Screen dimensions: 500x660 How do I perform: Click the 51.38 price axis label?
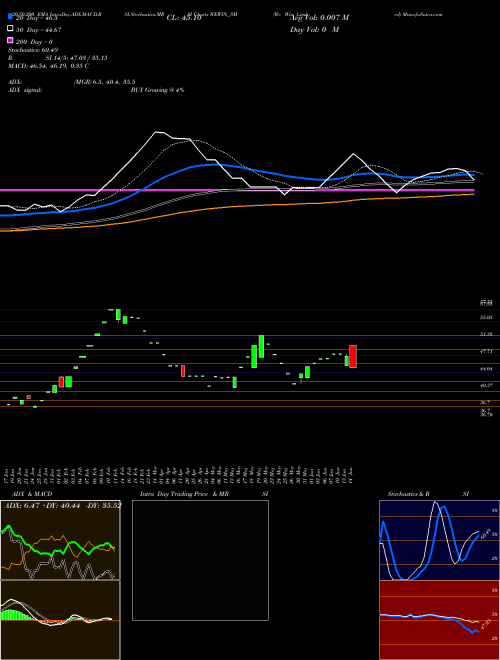pos(486,334)
